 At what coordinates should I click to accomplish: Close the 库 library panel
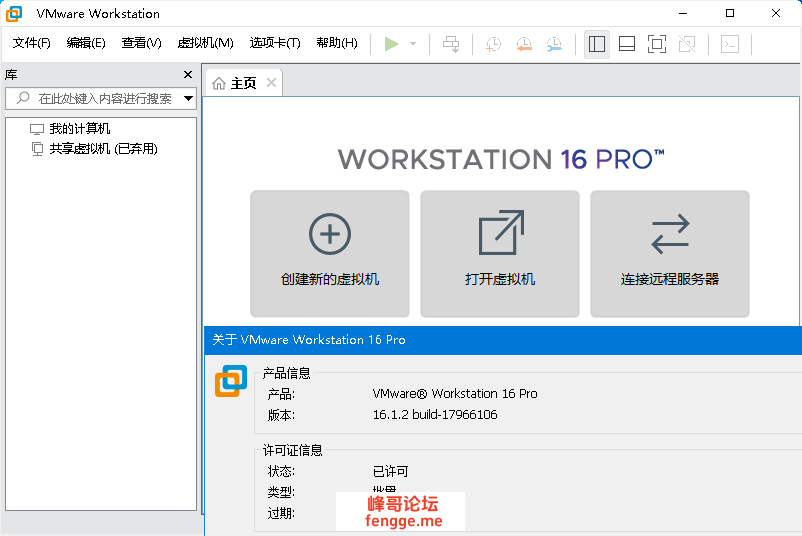[x=188, y=75]
